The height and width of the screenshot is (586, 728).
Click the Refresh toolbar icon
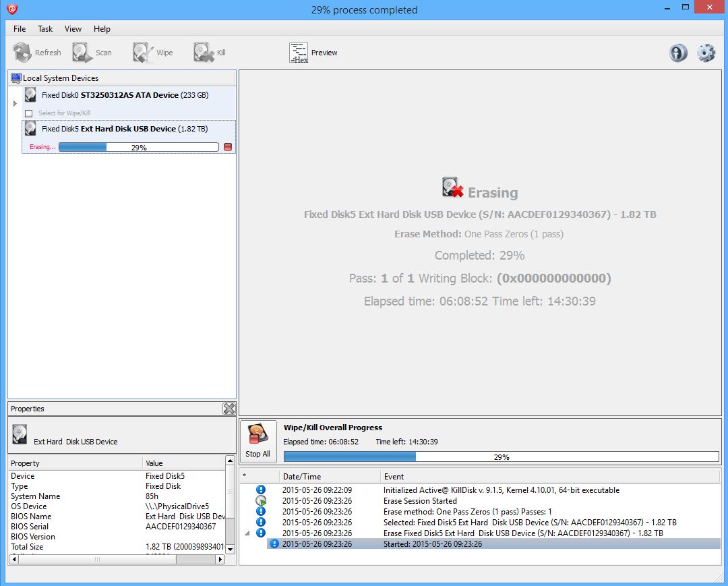pyautogui.click(x=22, y=53)
